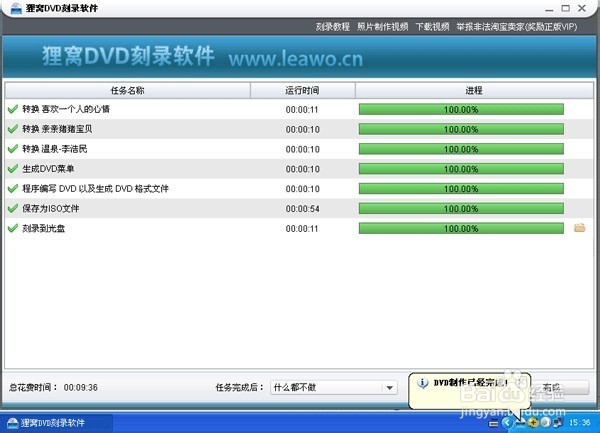The height and width of the screenshot is (433, 600).
Task: Open the 照片制作视频 link
Action: (x=383, y=27)
